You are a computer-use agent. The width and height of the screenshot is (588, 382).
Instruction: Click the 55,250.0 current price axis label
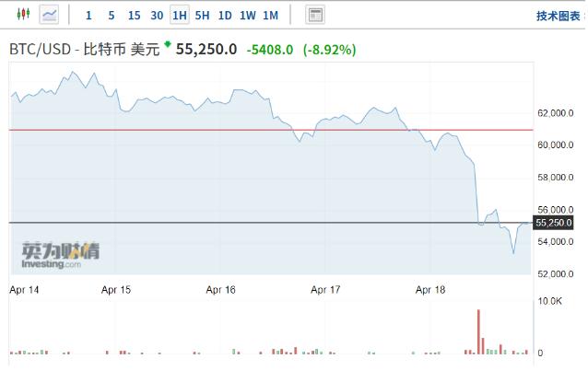pos(554,223)
